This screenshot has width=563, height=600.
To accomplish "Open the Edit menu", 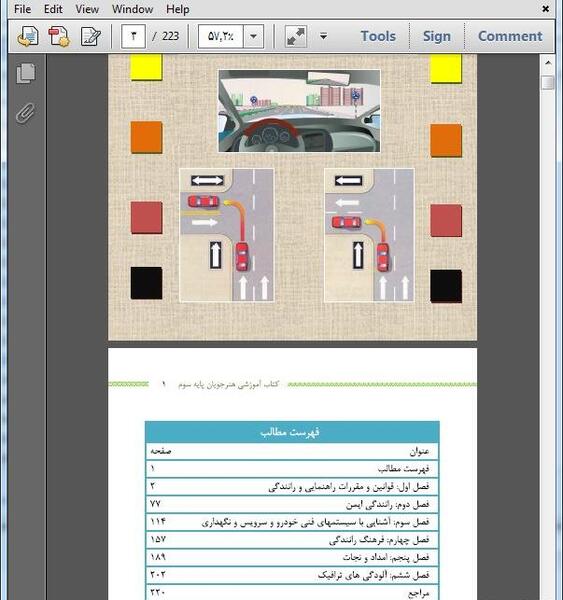I will (53, 9).
